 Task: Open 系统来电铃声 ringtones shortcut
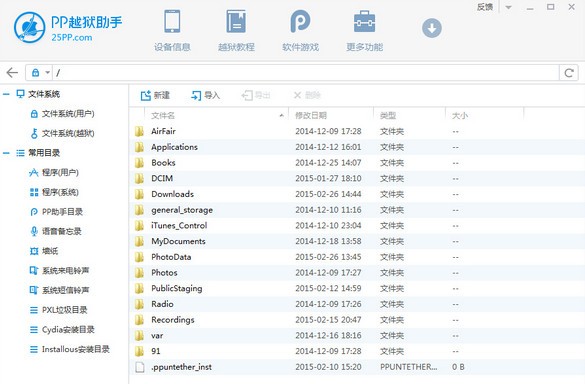[x=59, y=271]
